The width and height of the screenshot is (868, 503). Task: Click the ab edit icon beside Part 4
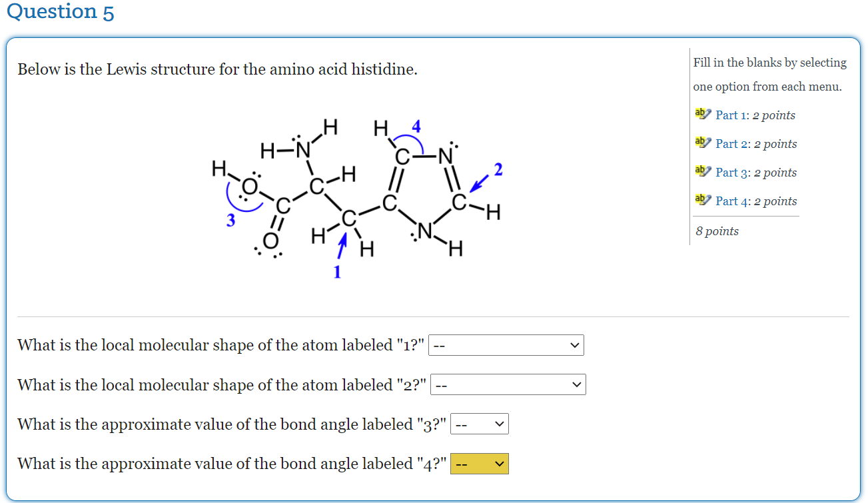click(702, 199)
